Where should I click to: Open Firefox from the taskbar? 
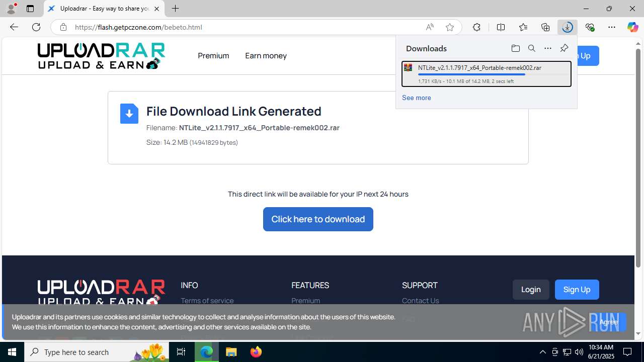256,352
